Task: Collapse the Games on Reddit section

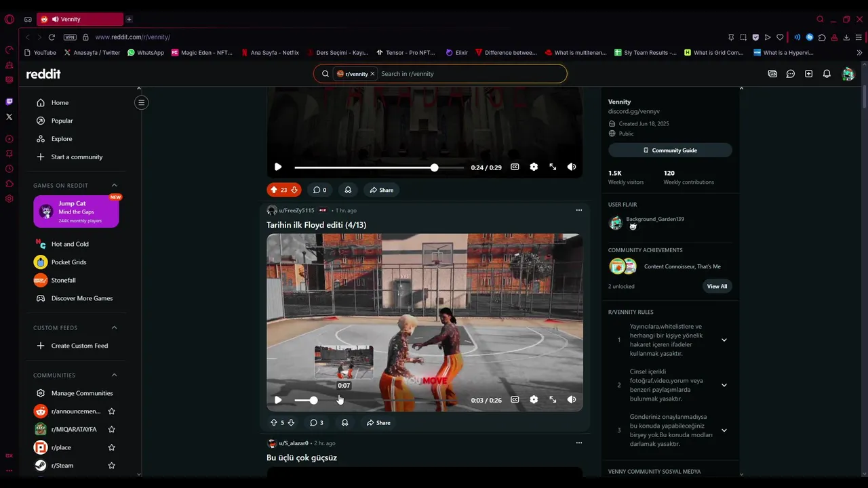Action: [114, 185]
